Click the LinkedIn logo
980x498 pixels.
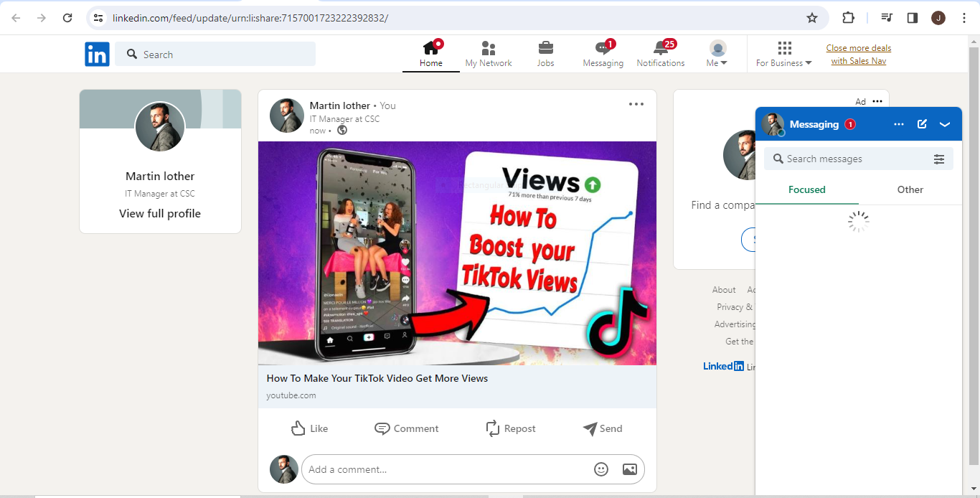[97, 55]
